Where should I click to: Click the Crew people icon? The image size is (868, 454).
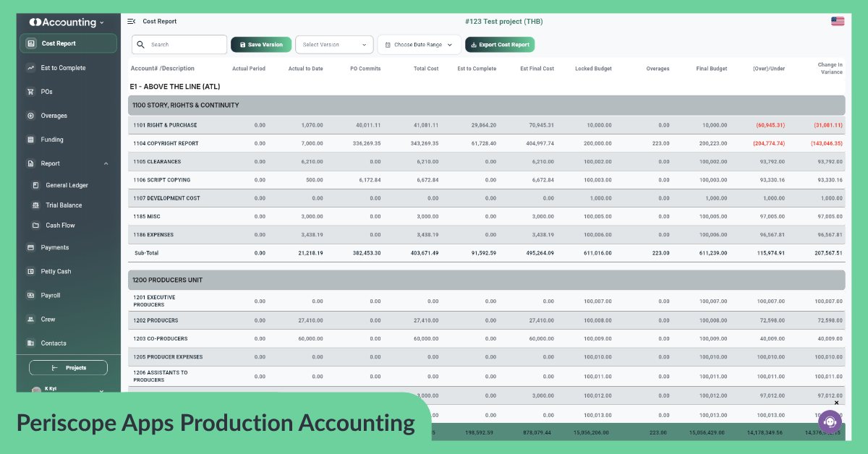(30, 320)
